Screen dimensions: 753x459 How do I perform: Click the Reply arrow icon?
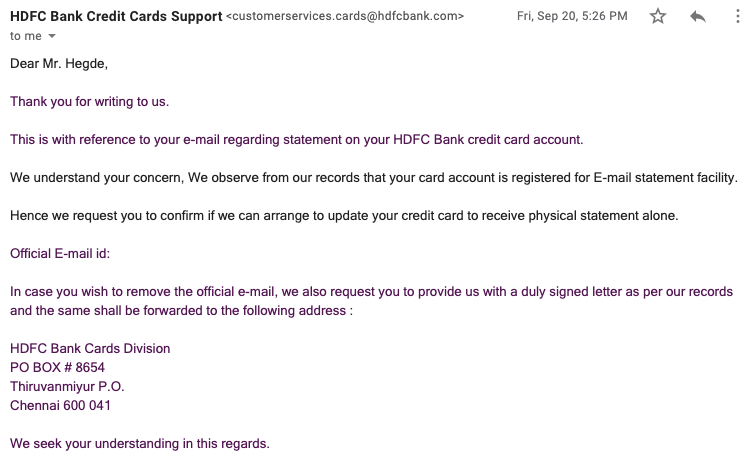click(698, 17)
